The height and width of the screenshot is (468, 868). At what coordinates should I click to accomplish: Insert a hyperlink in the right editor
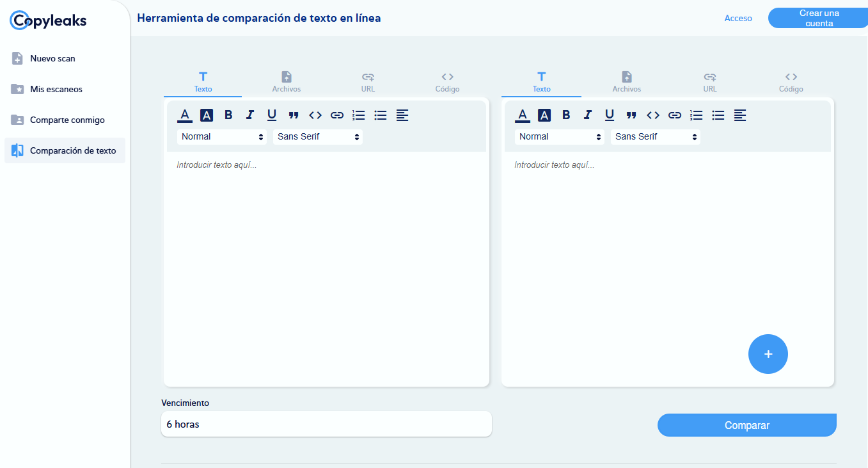674,115
